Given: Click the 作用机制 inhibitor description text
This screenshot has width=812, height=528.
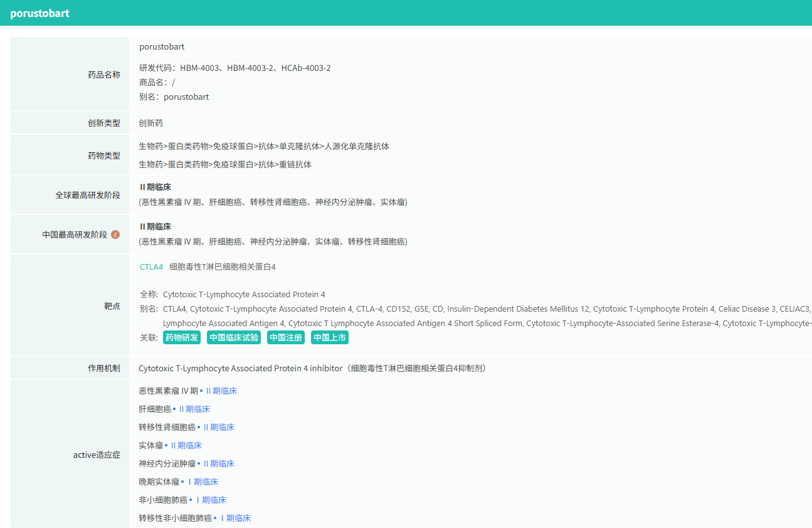Looking at the screenshot, I should (312, 369).
